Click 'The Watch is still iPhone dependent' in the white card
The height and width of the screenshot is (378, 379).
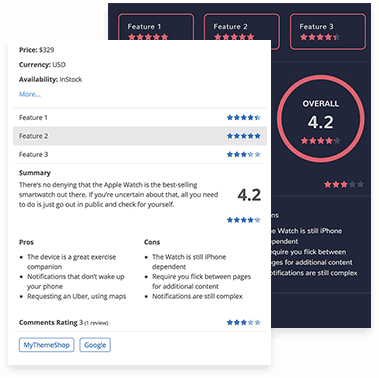(x=189, y=262)
